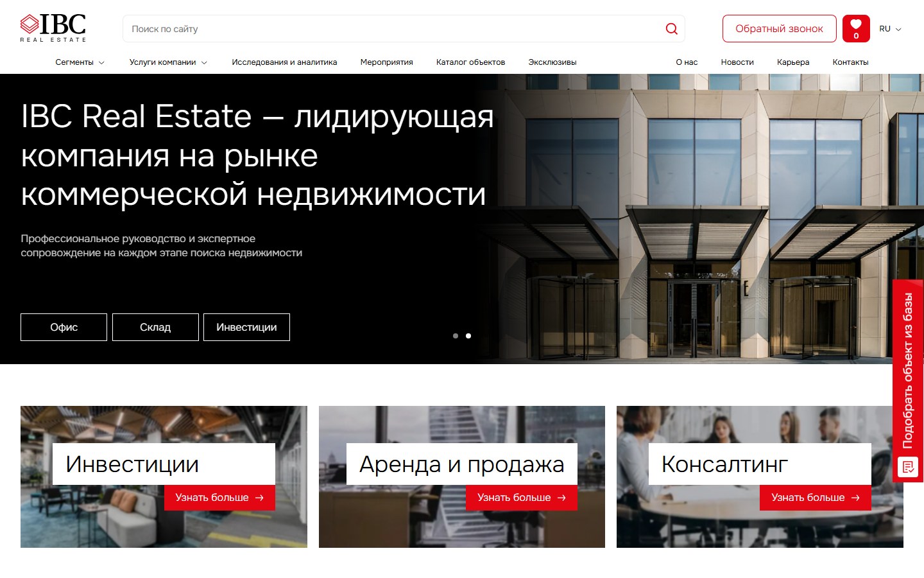The width and height of the screenshot is (924, 578).
Task: Click the 'Аренда и продажа' card title
Action: click(x=462, y=464)
